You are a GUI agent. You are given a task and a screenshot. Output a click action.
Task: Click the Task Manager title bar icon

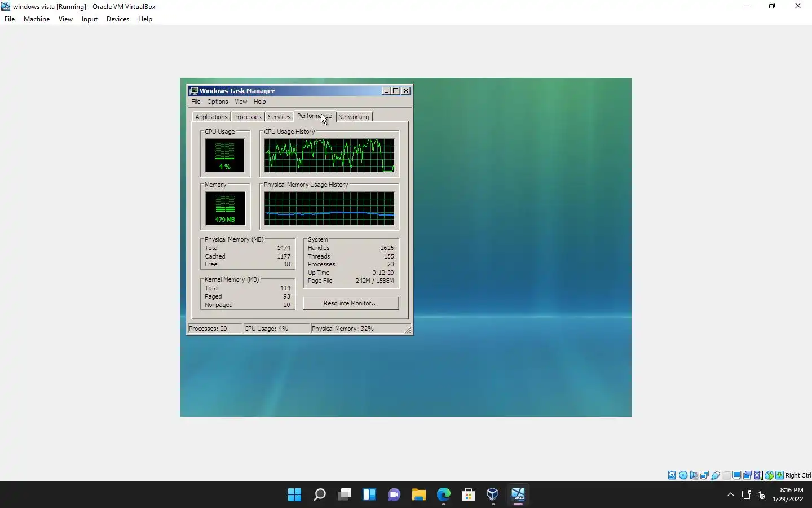[x=194, y=90]
